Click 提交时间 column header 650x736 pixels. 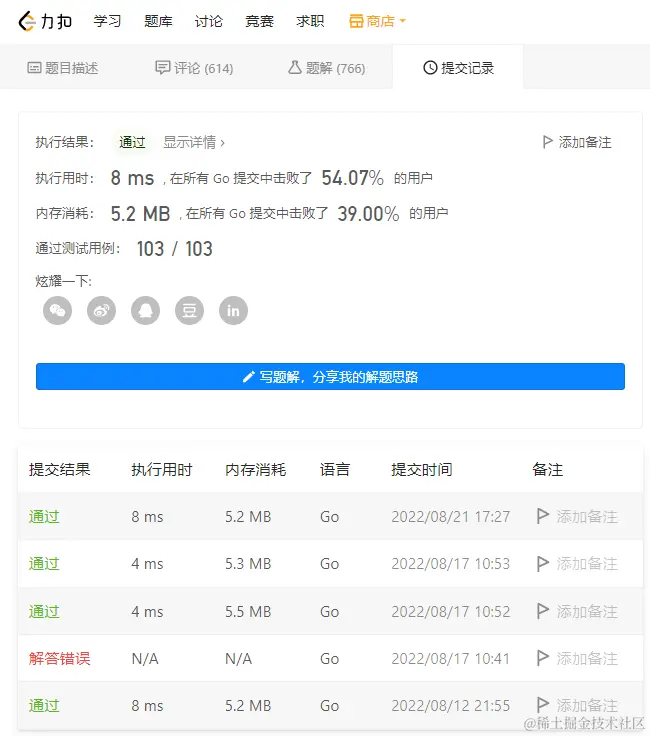coord(422,469)
